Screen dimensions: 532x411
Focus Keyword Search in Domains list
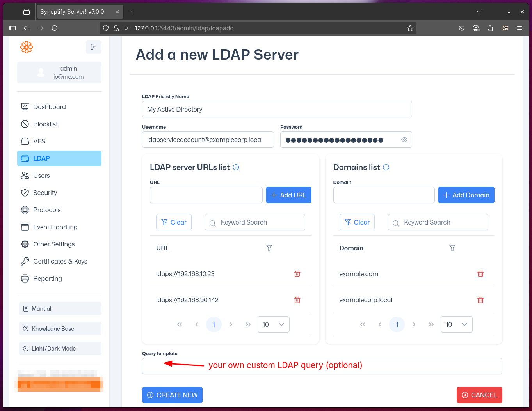click(438, 222)
